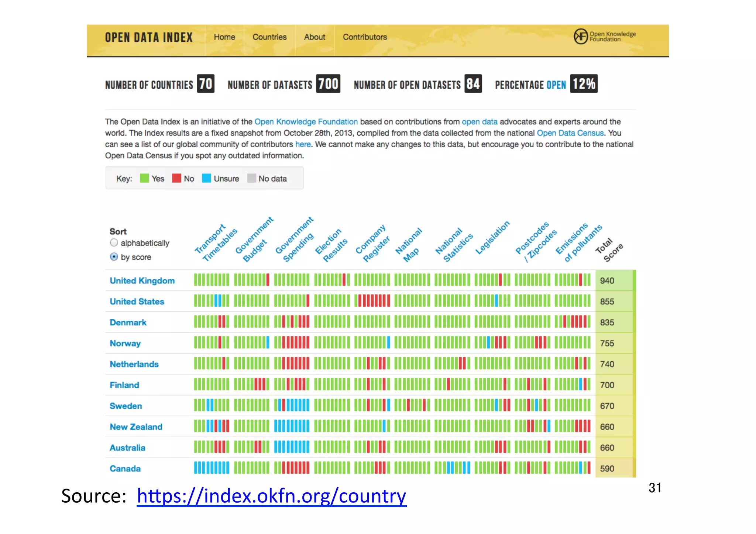Click United States' total score 855

click(607, 302)
